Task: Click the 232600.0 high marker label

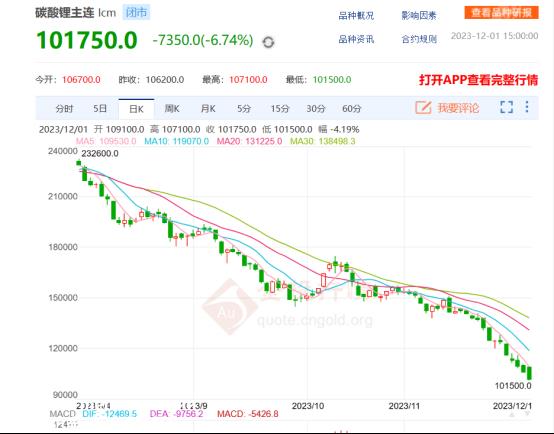Action: click(100, 154)
